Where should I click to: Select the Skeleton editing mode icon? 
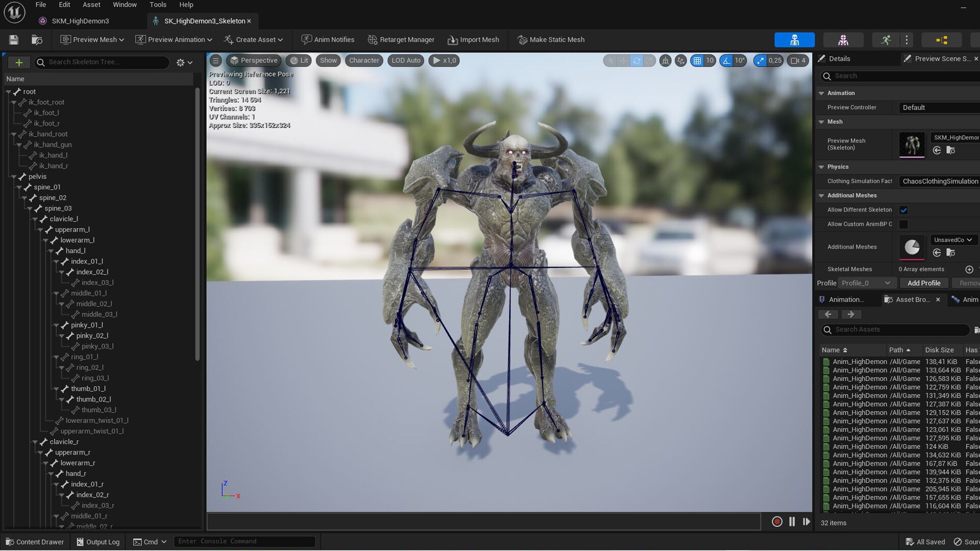tap(795, 40)
